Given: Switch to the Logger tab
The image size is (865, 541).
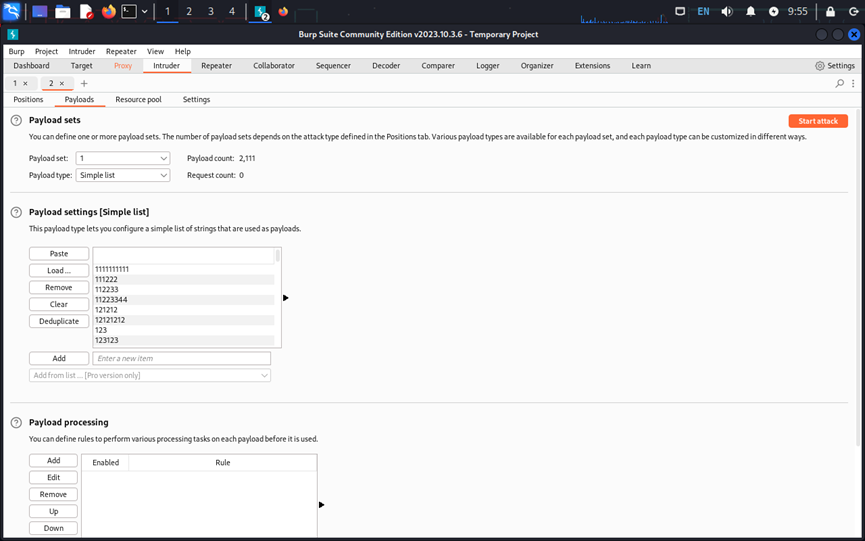Looking at the screenshot, I should (x=488, y=66).
